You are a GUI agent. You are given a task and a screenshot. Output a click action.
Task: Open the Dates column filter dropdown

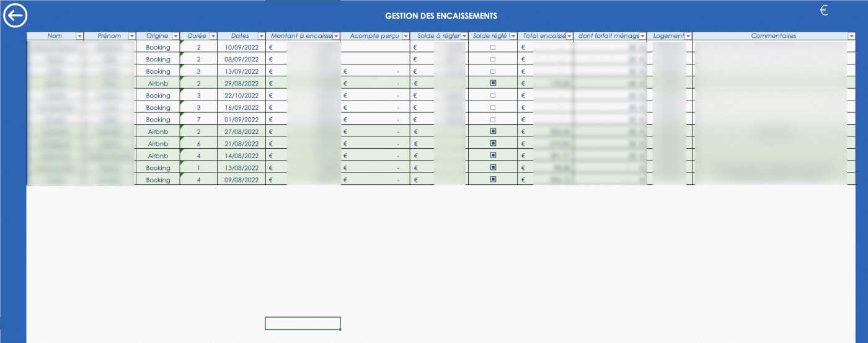[x=261, y=36]
